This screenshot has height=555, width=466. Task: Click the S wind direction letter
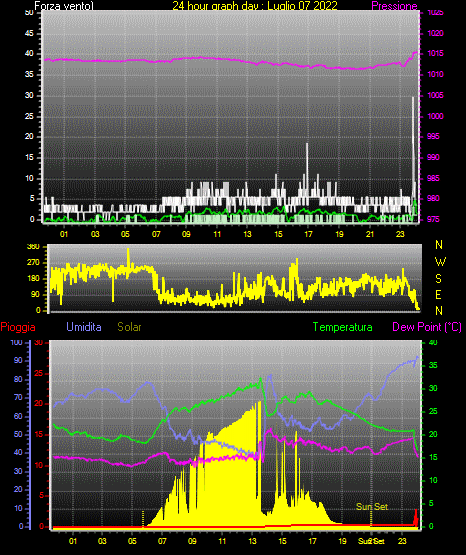(x=438, y=279)
